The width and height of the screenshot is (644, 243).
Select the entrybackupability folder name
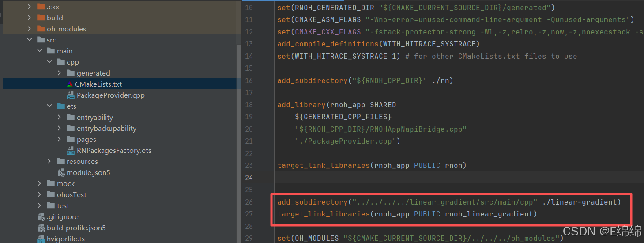[106, 128]
